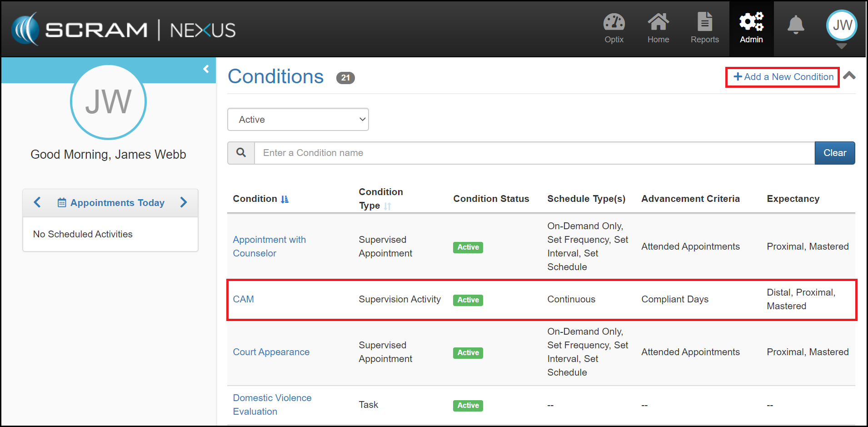The width and height of the screenshot is (868, 427).
Task: Go to previous appointments day
Action: click(x=38, y=202)
